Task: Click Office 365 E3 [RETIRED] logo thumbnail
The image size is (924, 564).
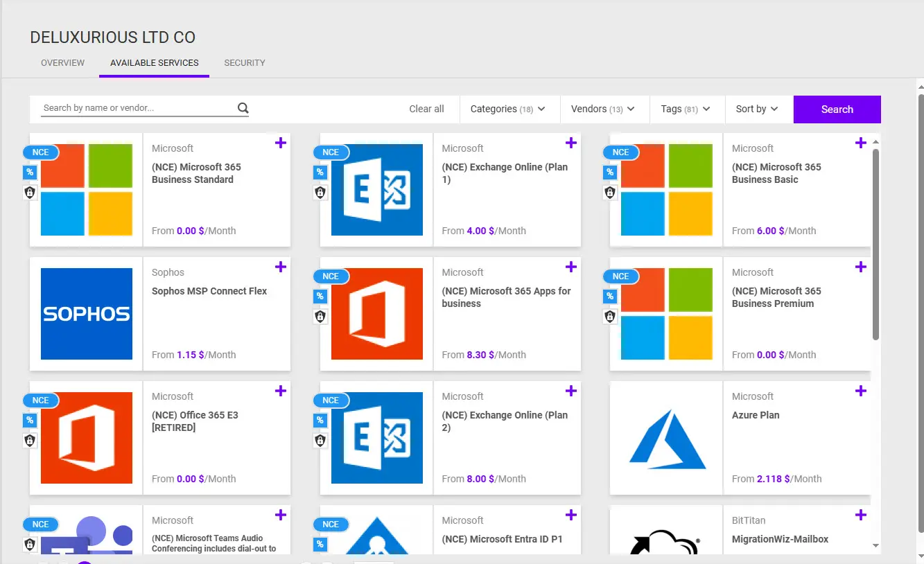Action: 87,438
